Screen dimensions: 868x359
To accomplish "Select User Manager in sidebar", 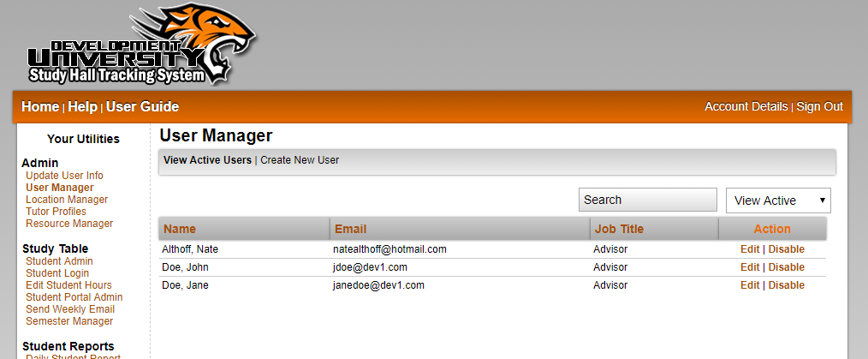I will click(x=59, y=188).
